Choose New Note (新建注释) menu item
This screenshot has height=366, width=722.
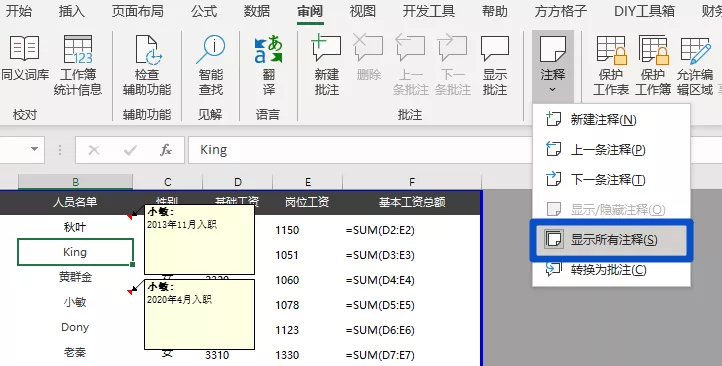click(611, 120)
